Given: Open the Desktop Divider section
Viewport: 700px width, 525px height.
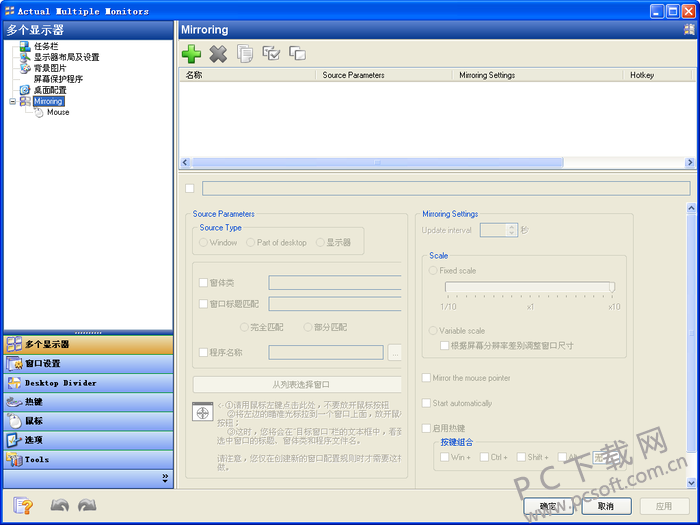Looking at the screenshot, I should (x=88, y=383).
